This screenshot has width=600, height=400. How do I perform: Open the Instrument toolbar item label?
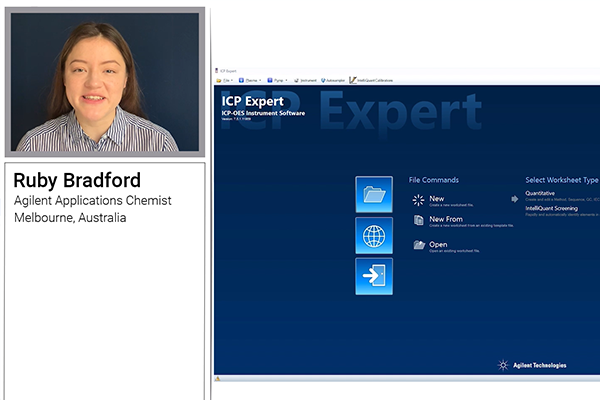pyautogui.click(x=308, y=80)
